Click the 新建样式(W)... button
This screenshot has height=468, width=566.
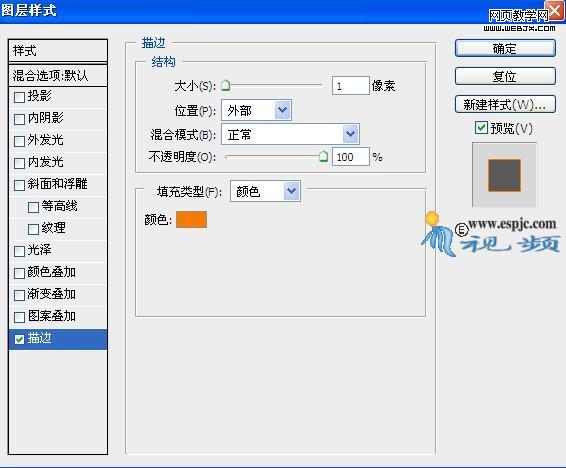coord(505,104)
